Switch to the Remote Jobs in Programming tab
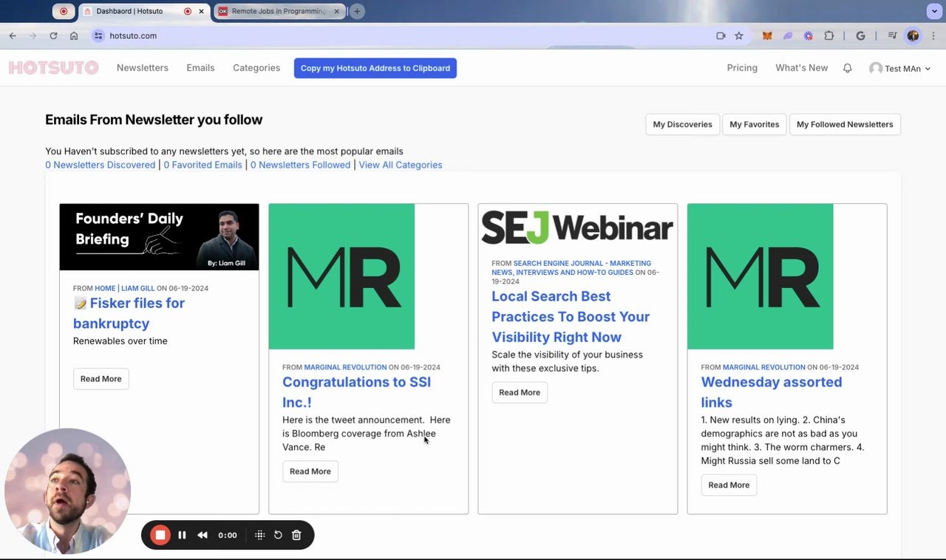Screen dimensions: 946x560 pyautogui.click(x=279, y=11)
